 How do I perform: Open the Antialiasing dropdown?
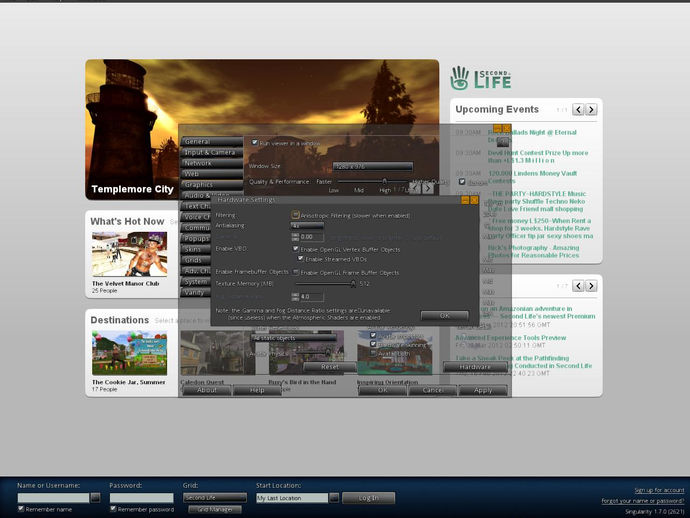click(307, 226)
